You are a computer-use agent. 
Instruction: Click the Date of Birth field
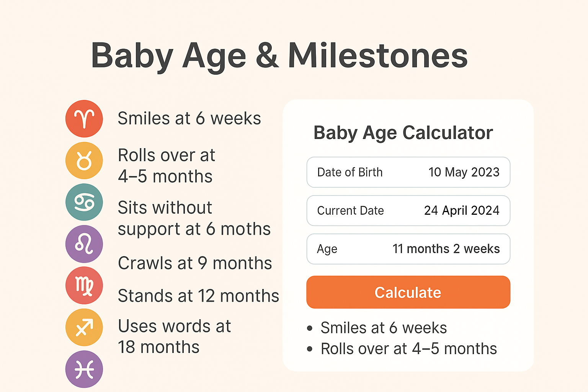408,172
